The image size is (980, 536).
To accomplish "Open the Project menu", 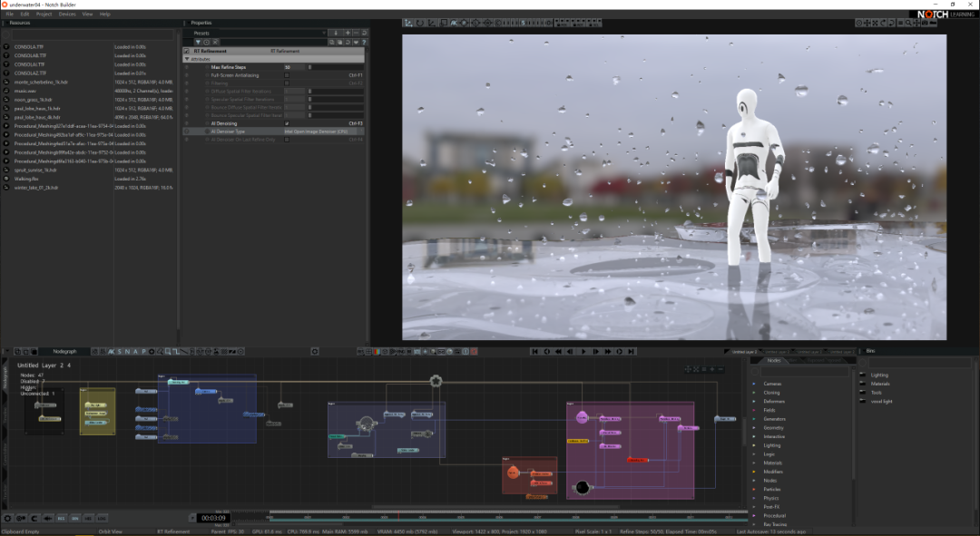I will [44, 14].
